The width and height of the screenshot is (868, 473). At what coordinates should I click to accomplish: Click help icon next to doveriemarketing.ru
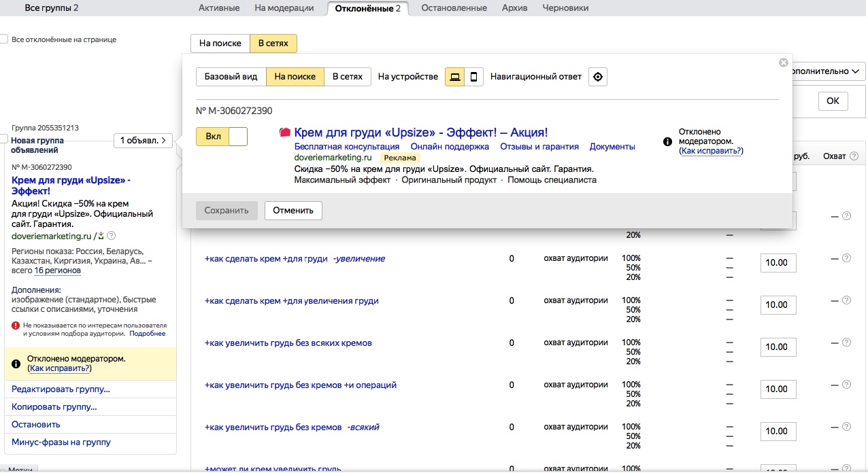click(x=112, y=236)
